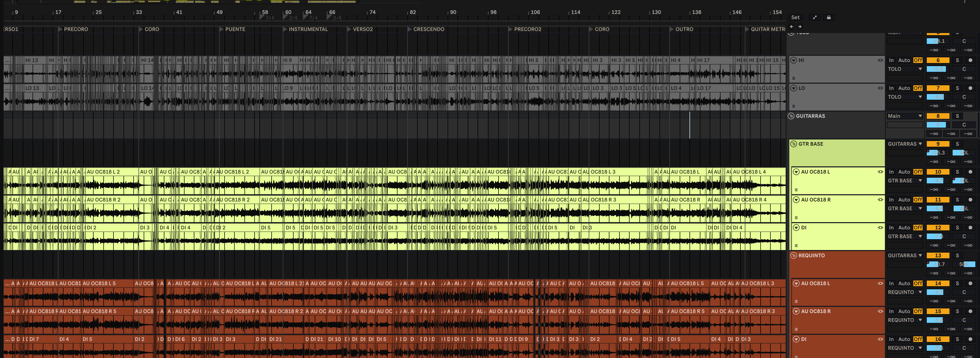
Task: Open REQUINTO output dropdown on track 15
Action: pyautogui.click(x=905, y=320)
